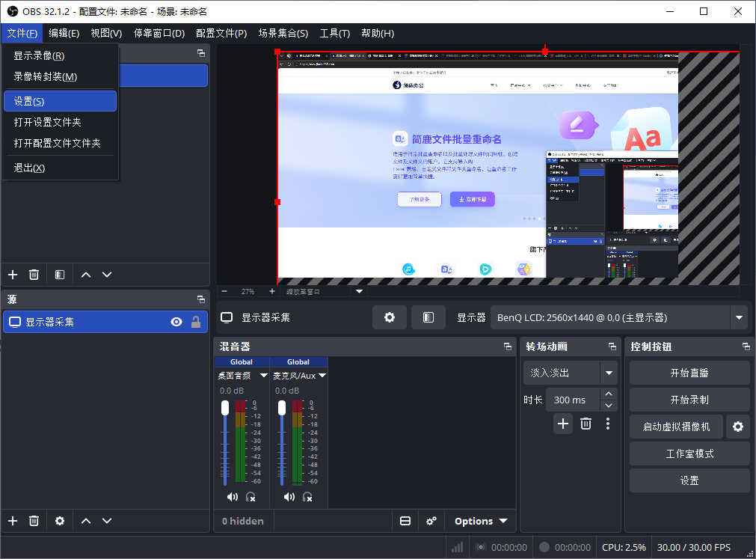
Task: Toggle mixer layout icon in mixer footer
Action: (x=405, y=521)
